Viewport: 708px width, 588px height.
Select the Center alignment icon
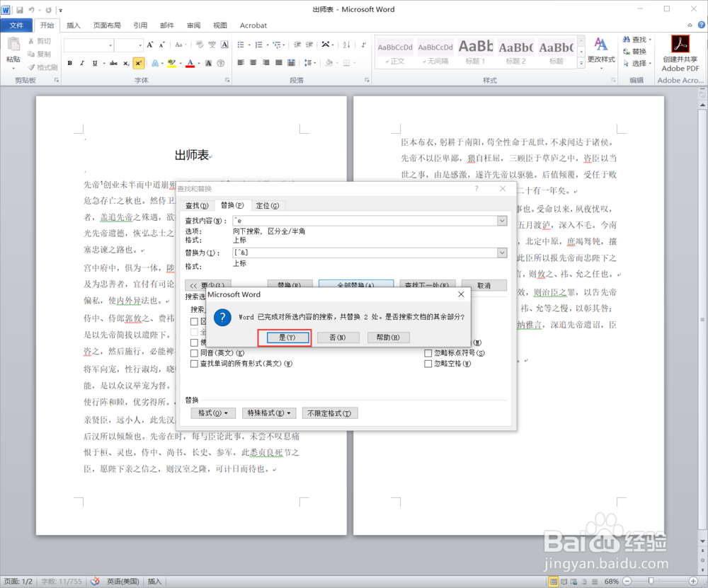(253, 63)
